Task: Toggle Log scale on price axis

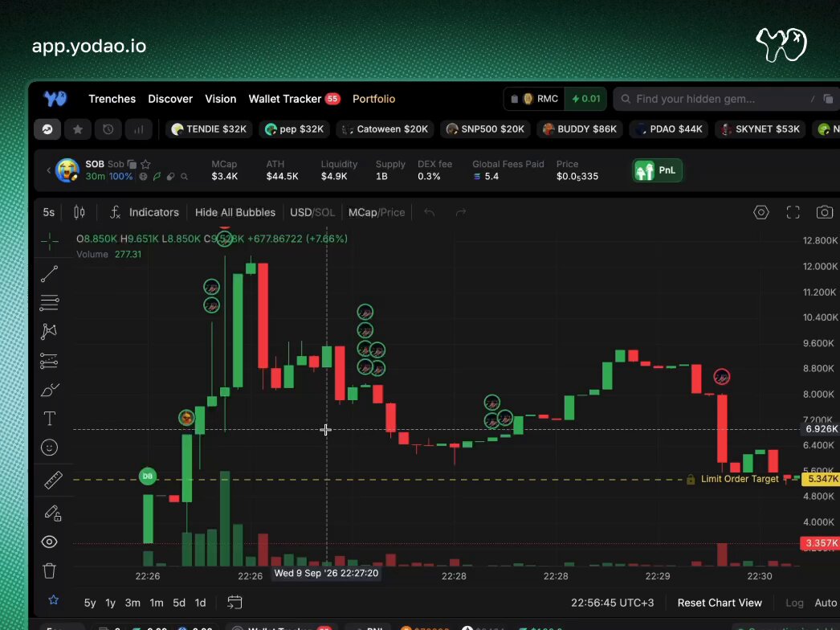Action: (x=794, y=603)
